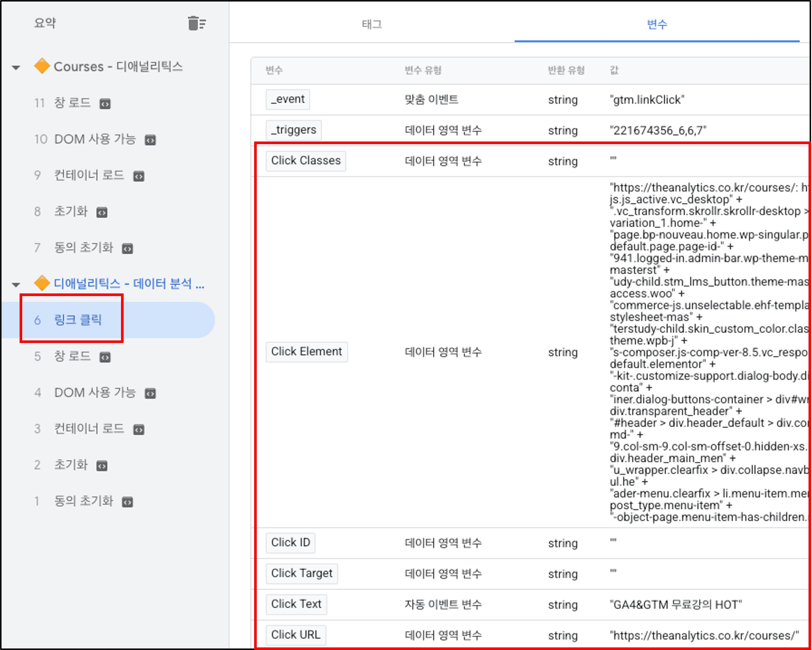This screenshot has width=812, height=650.
Task: Click the code icon beside 1 동의 초기화
Action: coord(128,502)
